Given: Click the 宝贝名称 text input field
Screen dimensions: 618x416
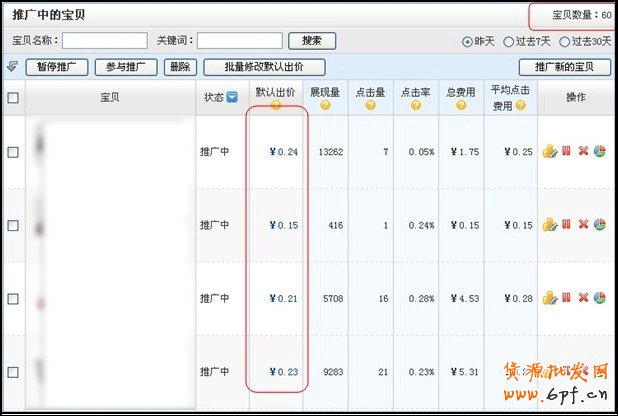Looking at the screenshot, I should coord(105,41).
